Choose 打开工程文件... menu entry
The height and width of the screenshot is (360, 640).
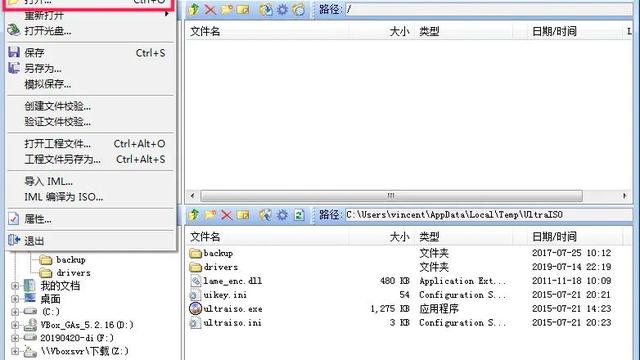(91, 144)
